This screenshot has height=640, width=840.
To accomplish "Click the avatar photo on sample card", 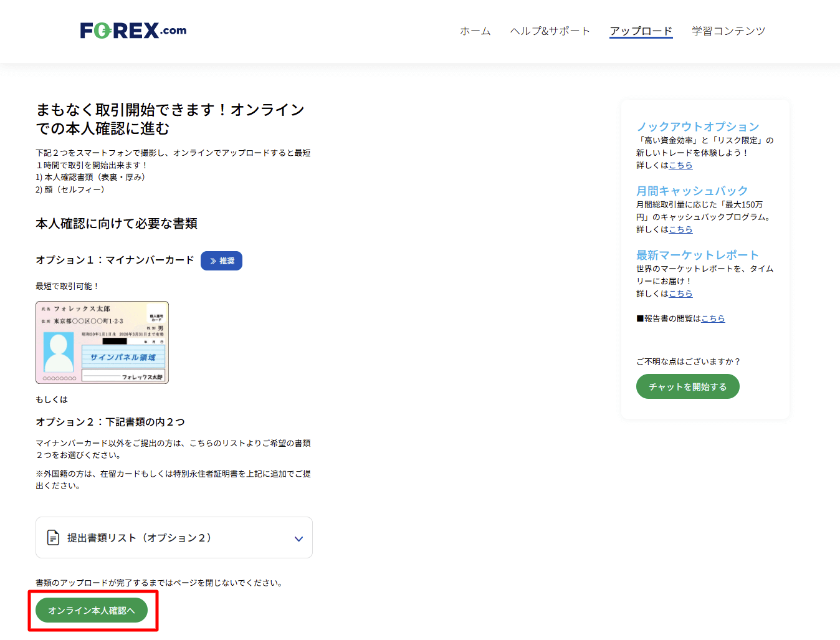I will click(x=59, y=352).
